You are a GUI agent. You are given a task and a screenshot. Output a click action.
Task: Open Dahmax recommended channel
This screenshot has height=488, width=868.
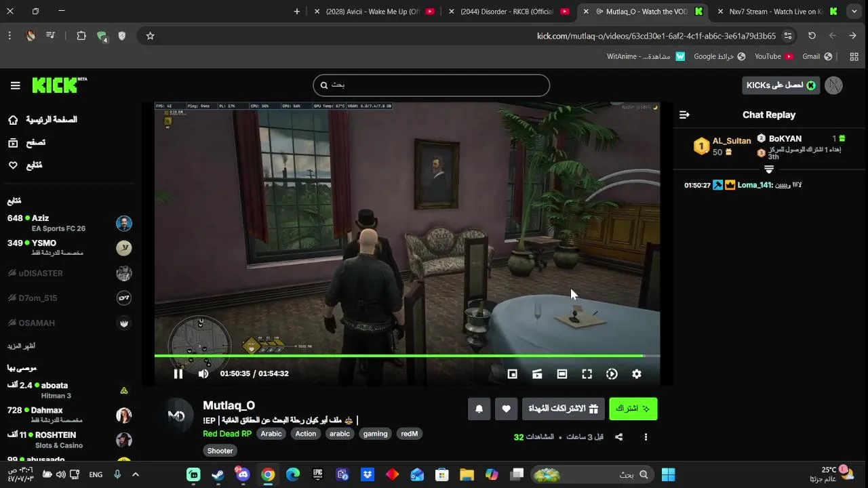coord(69,415)
